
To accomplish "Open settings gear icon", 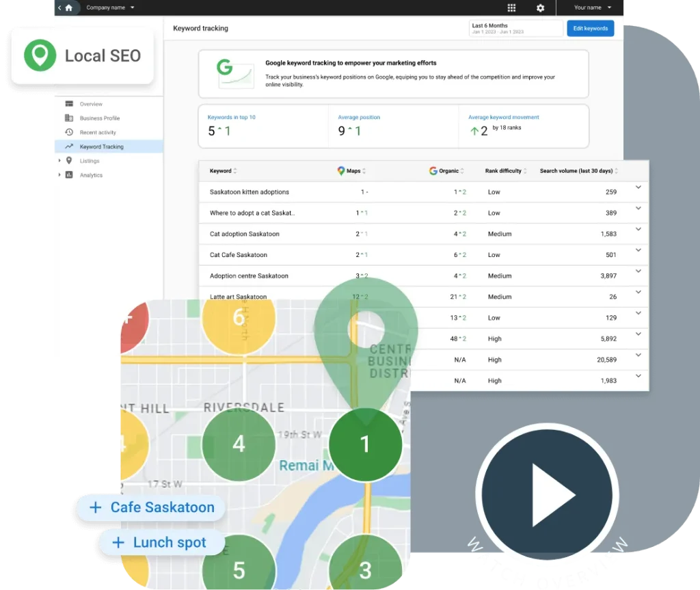I will tap(541, 8).
